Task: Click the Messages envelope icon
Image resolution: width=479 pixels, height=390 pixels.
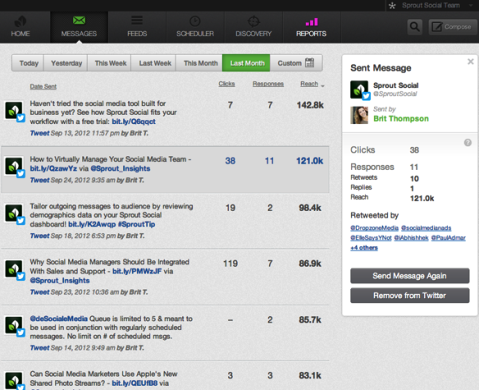Action: pyautogui.click(x=79, y=20)
